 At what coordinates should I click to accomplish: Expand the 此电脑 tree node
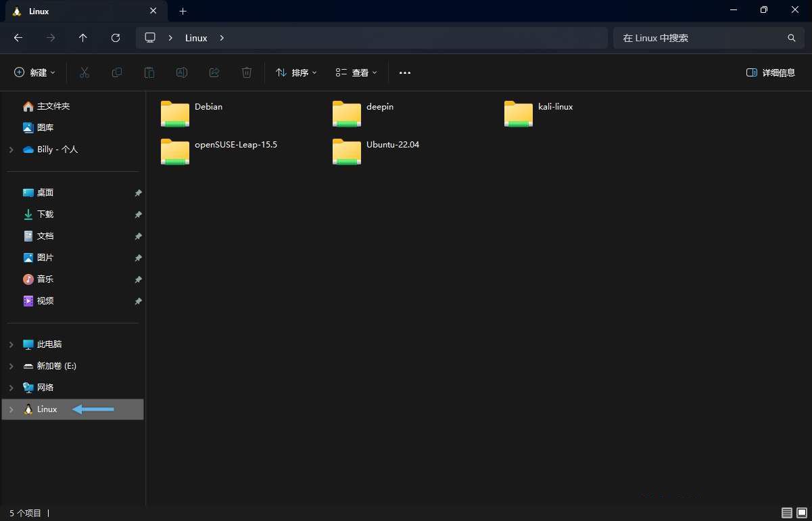point(11,344)
